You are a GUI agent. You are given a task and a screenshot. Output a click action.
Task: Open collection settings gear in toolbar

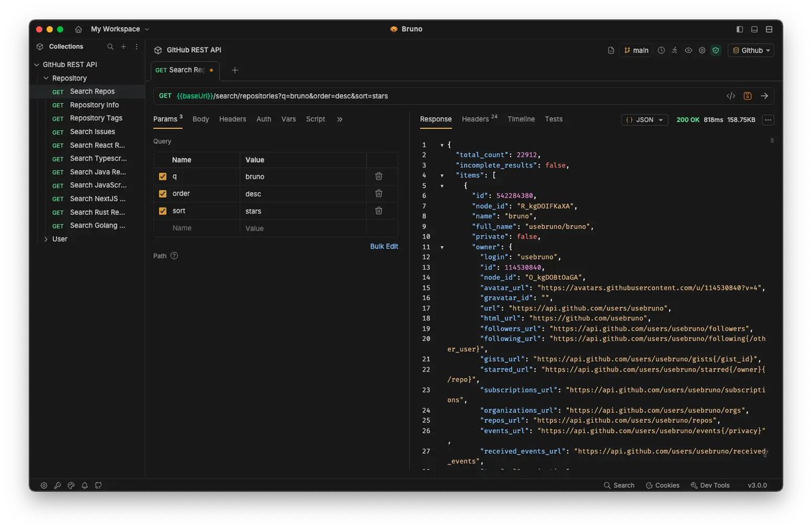tap(702, 50)
